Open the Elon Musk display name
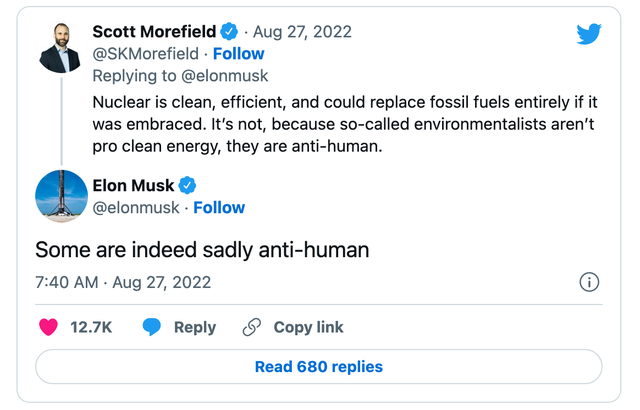This screenshot has height=410, width=640. pos(133,185)
